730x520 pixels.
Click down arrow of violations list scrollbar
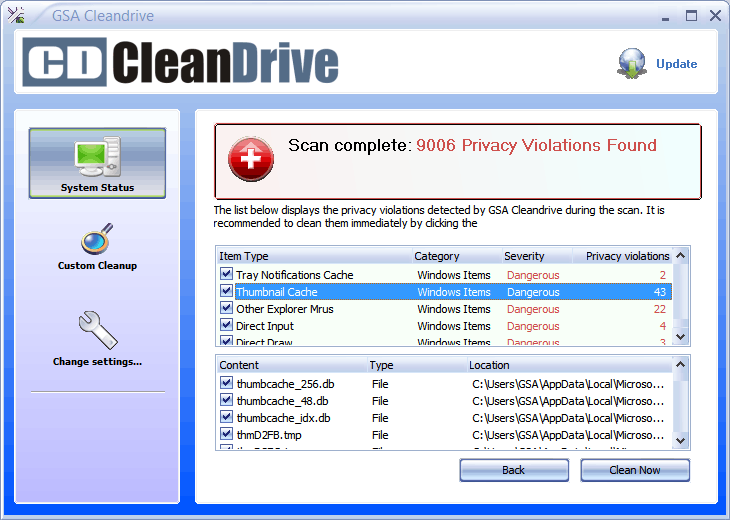click(x=681, y=337)
